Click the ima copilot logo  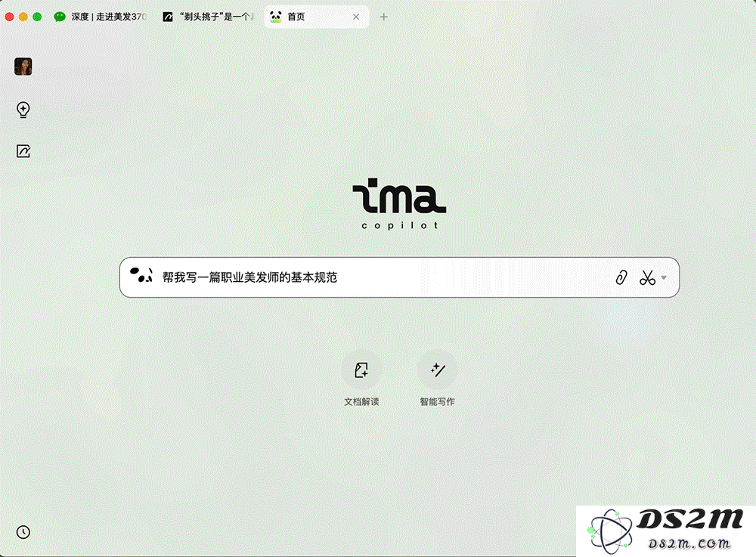(x=399, y=204)
